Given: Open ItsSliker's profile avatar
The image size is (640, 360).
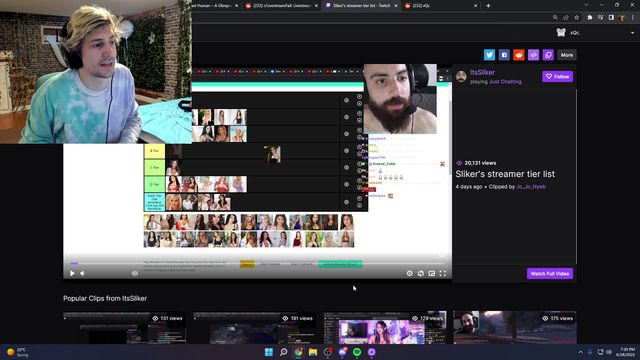Looking at the screenshot, I should (461, 76).
